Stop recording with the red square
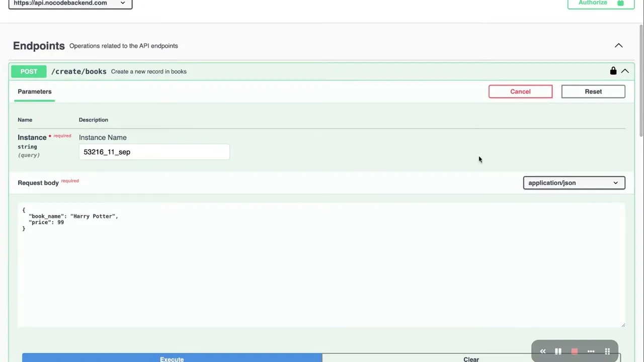Viewport: 644px width, 362px height. tap(574, 351)
